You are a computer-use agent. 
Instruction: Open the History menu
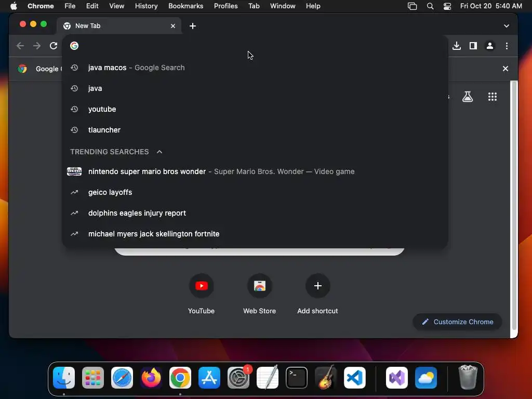(x=146, y=6)
